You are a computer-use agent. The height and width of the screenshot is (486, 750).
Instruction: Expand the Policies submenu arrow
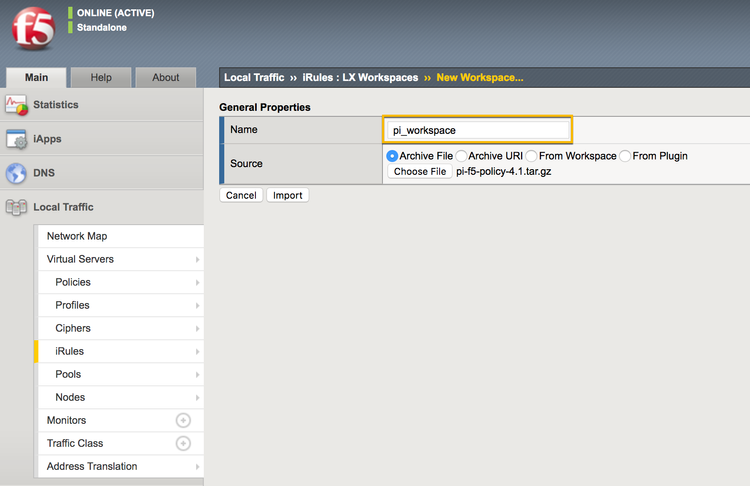click(x=197, y=282)
